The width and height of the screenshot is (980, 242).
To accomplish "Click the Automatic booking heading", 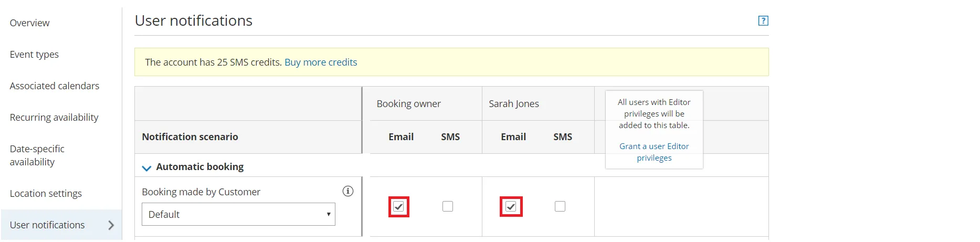I will tap(200, 166).
